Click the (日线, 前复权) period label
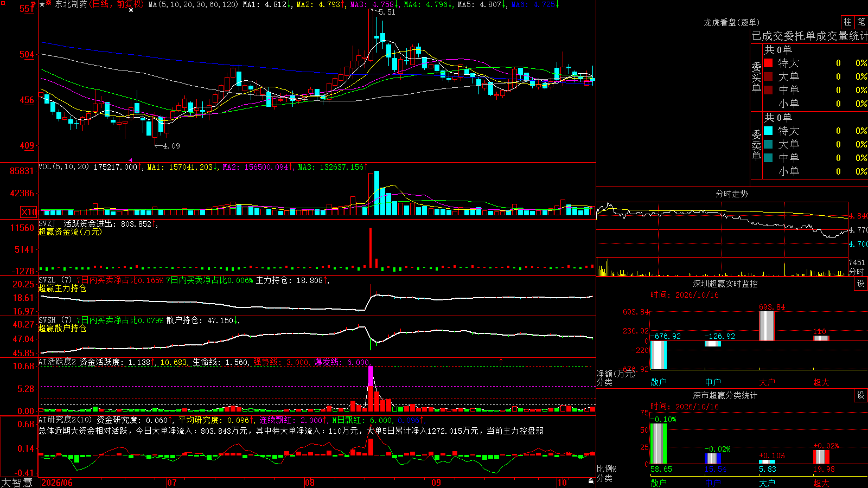The image size is (868, 488). [x=117, y=4]
